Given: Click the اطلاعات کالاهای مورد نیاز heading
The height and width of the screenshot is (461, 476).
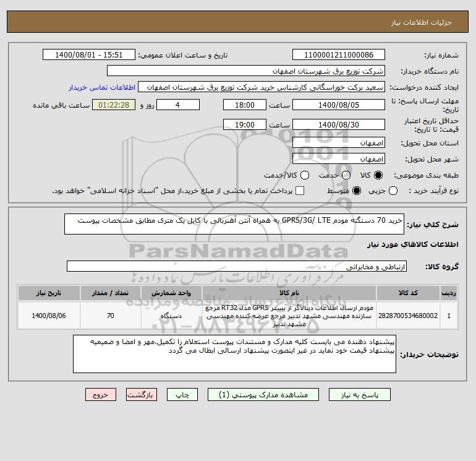Looking at the screenshot, I should [413, 244].
